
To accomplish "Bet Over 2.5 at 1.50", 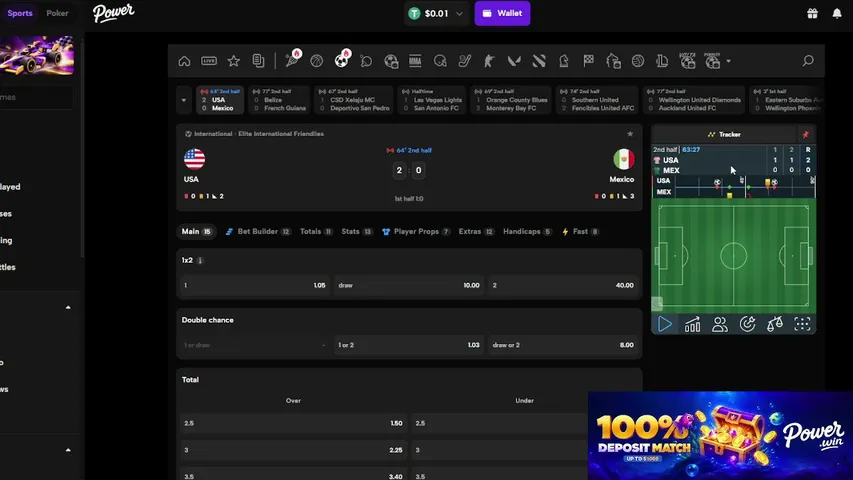I will (293, 423).
